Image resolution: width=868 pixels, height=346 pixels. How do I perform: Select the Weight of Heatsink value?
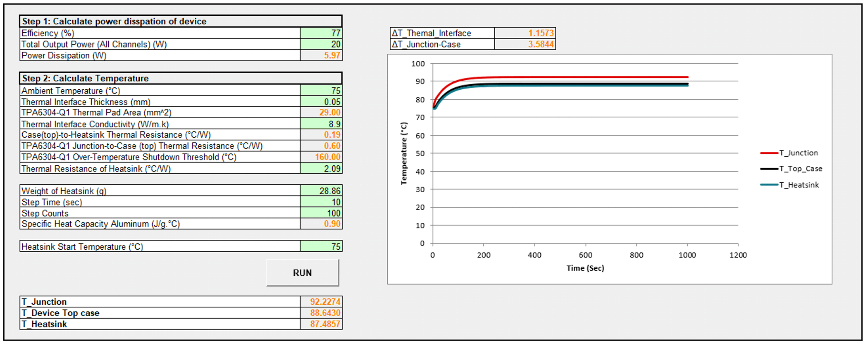[x=321, y=191]
